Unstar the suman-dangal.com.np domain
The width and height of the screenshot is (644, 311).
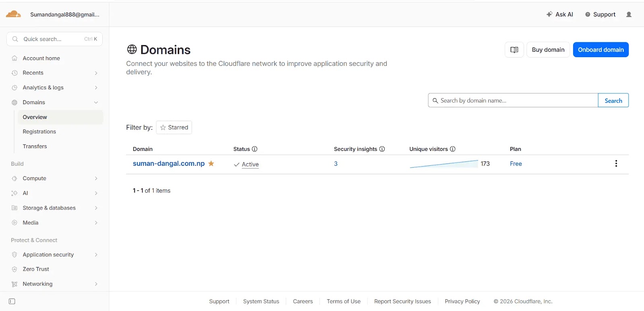click(x=211, y=163)
